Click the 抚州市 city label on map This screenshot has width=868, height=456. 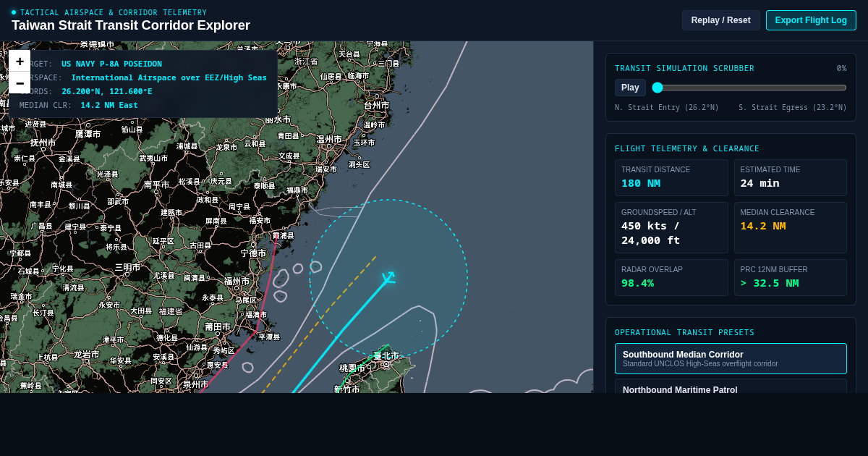pos(43,143)
